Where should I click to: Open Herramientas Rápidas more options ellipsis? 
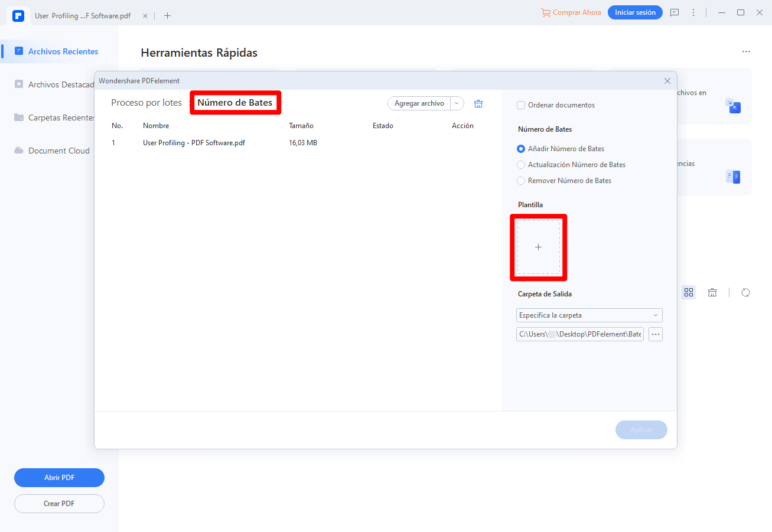[x=746, y=52]
